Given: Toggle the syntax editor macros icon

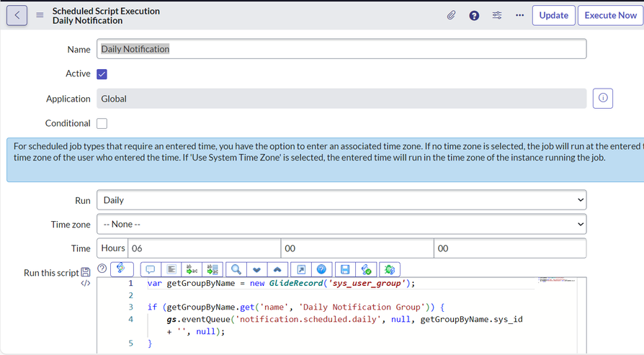Looking at the screenshot, I should coord(122,269).
